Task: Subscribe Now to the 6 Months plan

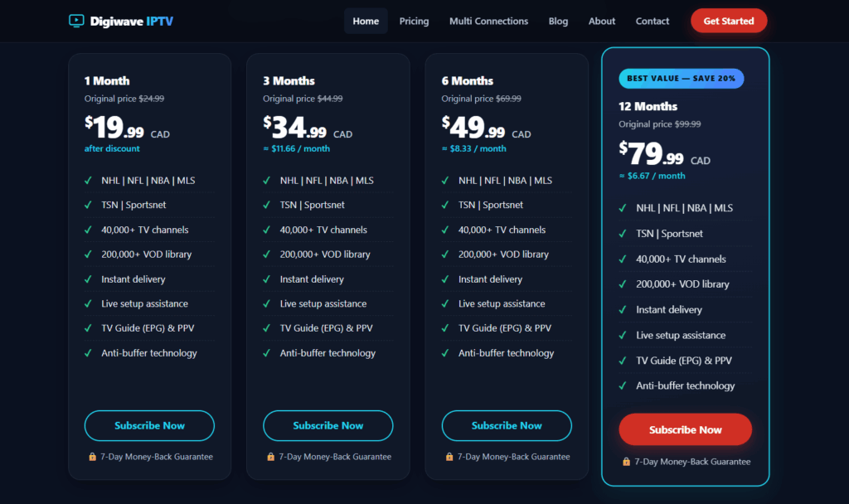Action: 507,425
